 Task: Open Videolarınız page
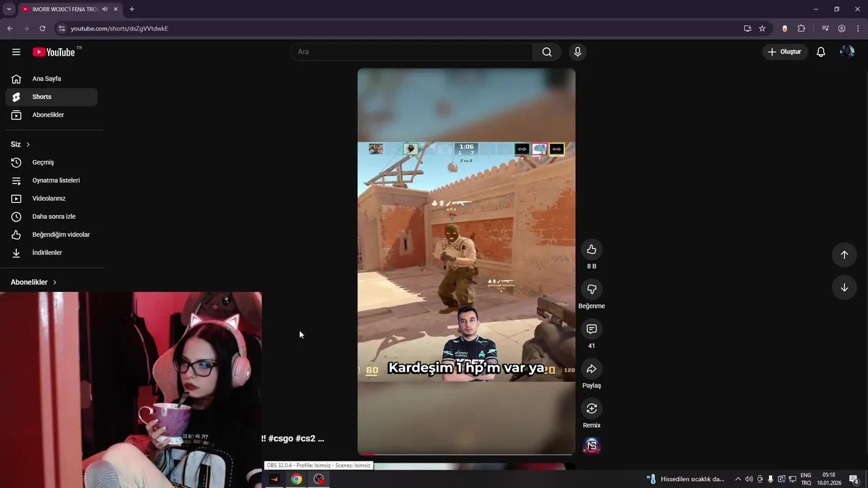pyautogui.click(x=52, y=199)
